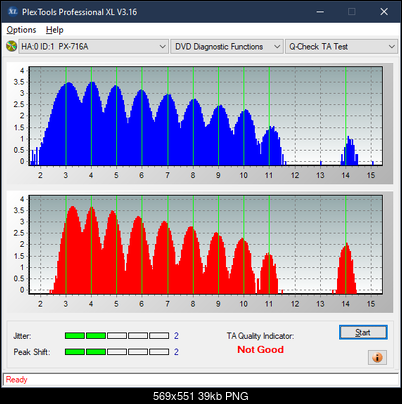Click the PlexTools XL app icon in title bar
The width and height of the screenshot is (402, 404).
click(12, 12)
